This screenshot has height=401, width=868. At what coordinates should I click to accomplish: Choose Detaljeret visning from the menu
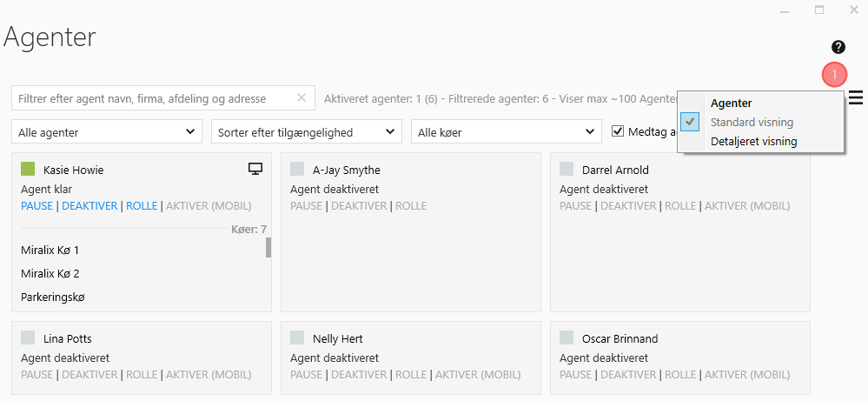(753, 141)
